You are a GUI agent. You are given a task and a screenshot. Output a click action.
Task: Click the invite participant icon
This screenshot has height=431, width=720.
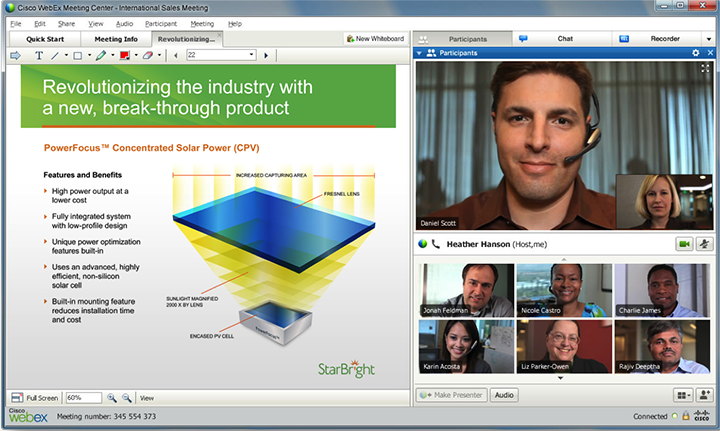[x=704, y=395]
